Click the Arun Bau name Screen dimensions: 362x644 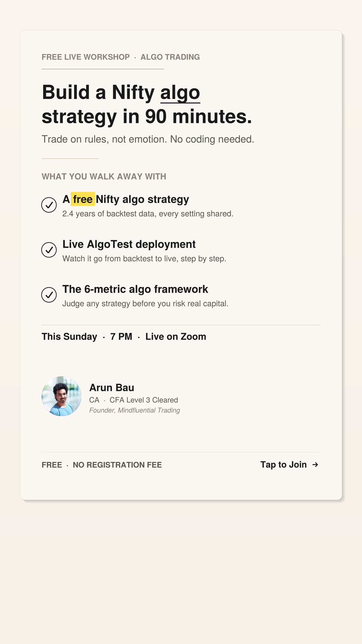[x=112, y=388]
